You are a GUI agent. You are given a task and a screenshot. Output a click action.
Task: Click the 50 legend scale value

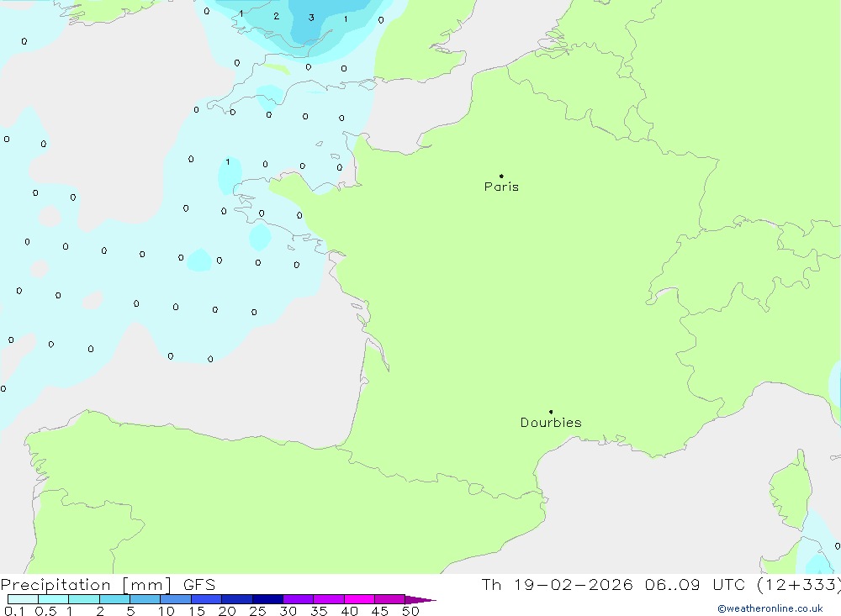(410, 611)
